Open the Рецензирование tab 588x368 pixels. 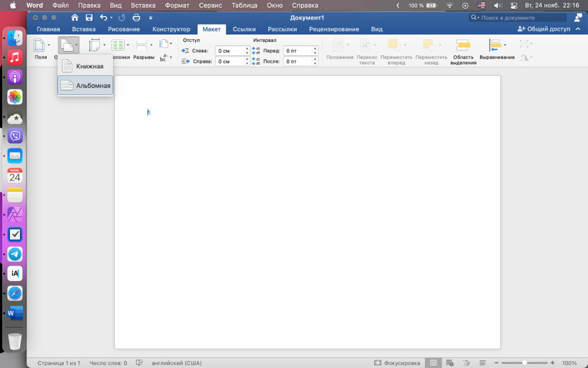click(x=334, y=29)
